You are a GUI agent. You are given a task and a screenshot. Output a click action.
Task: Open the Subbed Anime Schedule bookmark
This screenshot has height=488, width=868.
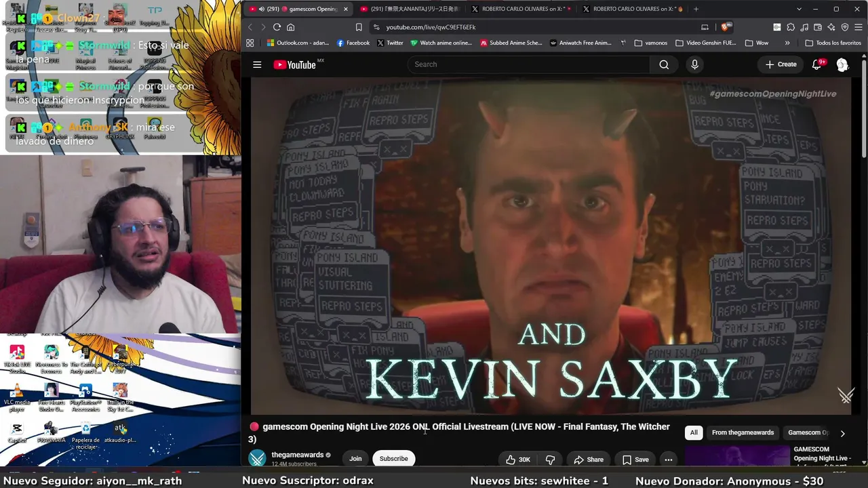coord(511,43)
